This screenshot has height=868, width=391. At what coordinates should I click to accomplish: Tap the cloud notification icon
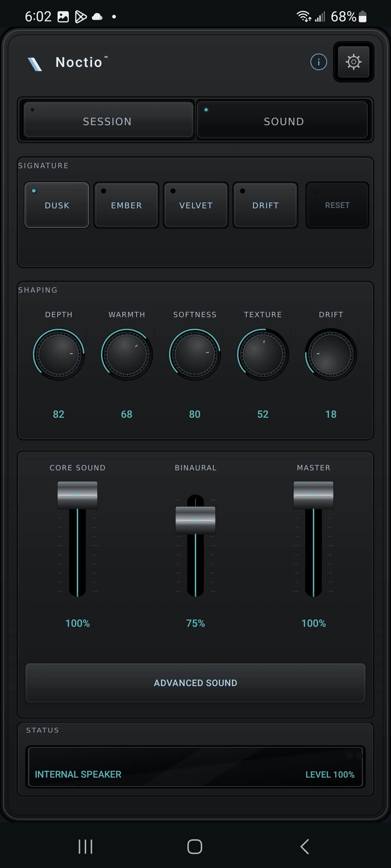(97, 17)
